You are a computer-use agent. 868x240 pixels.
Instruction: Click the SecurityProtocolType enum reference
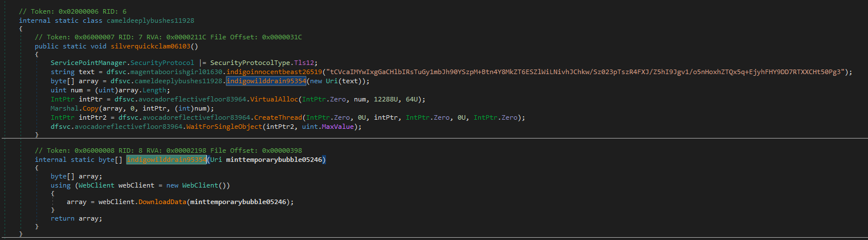click(250, 63)
